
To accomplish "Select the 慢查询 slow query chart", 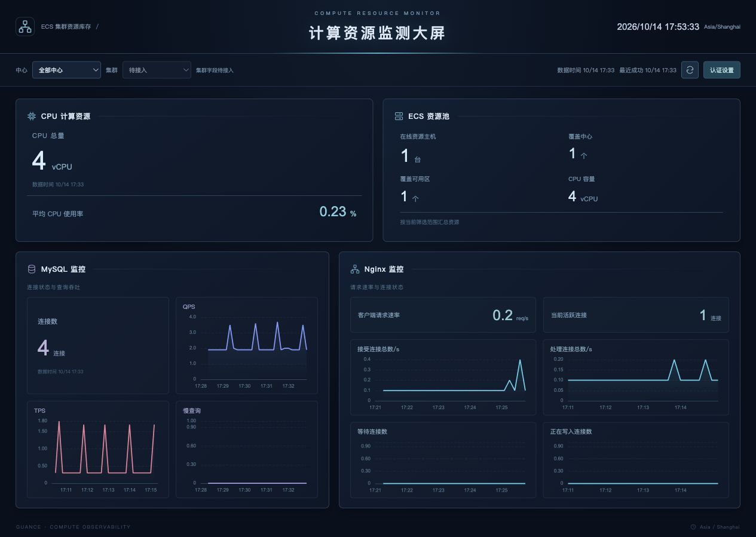I will pos(247,449).
